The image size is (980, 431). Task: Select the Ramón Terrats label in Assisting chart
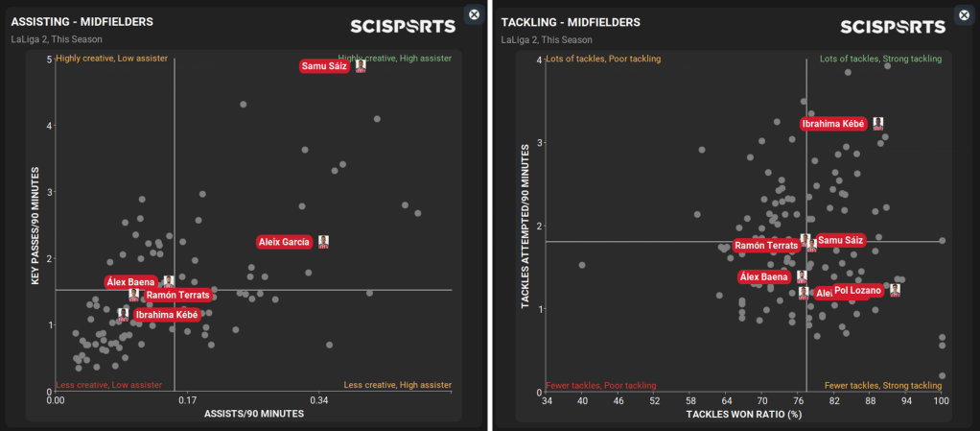(178, 295)
